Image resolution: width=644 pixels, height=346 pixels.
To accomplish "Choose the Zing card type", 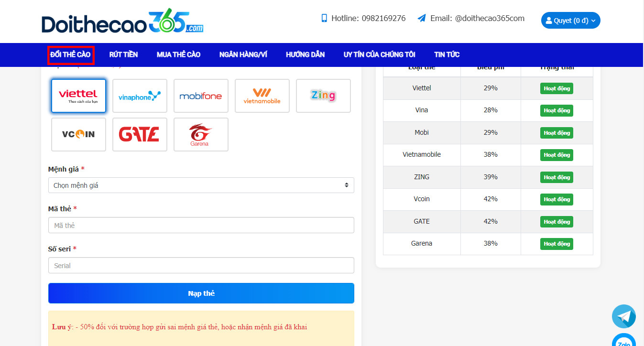I will 323,96.
